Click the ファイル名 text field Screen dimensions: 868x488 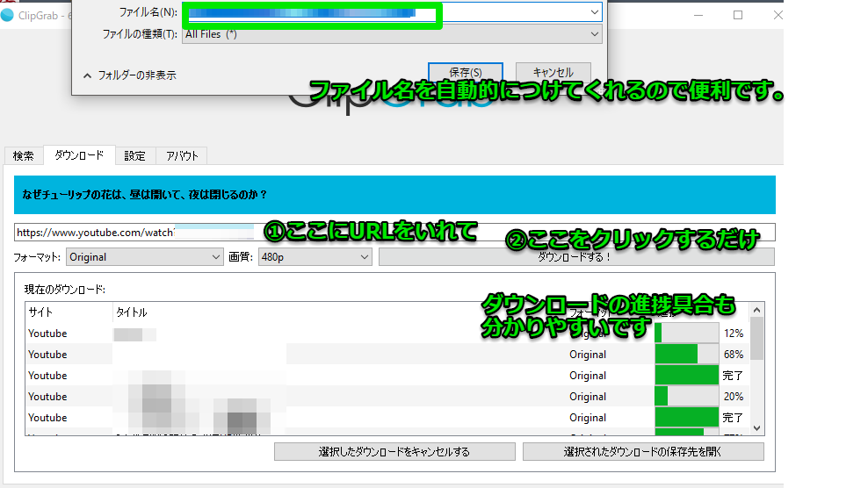point(387,12)
